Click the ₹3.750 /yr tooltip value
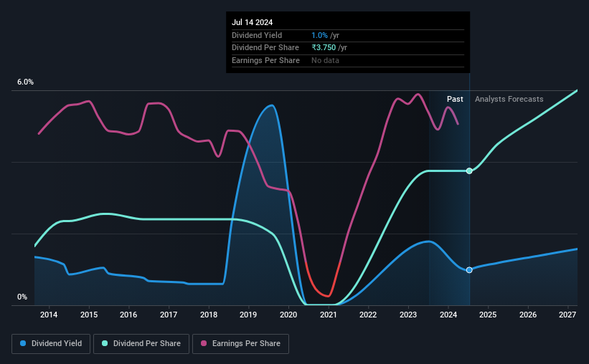 (329, 48)
